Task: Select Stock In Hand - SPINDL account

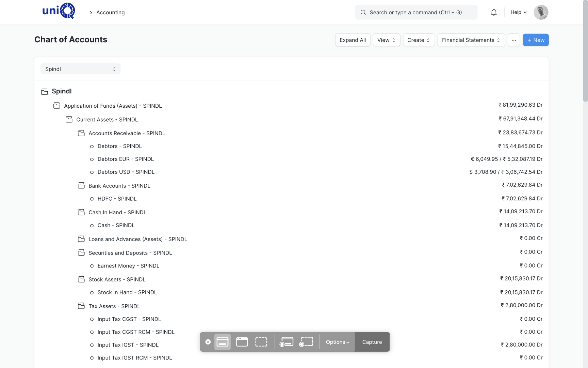Action: point(127,292)
